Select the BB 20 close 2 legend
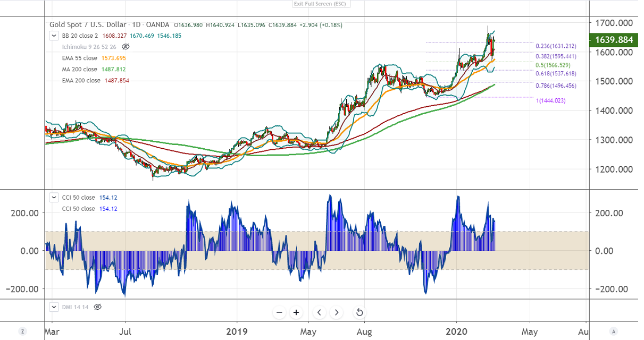Viewport: 644px width, 340px height. click(80, 36)
